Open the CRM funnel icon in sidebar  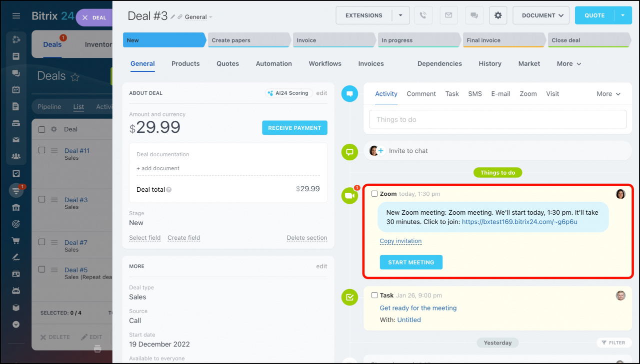(16, 190)
